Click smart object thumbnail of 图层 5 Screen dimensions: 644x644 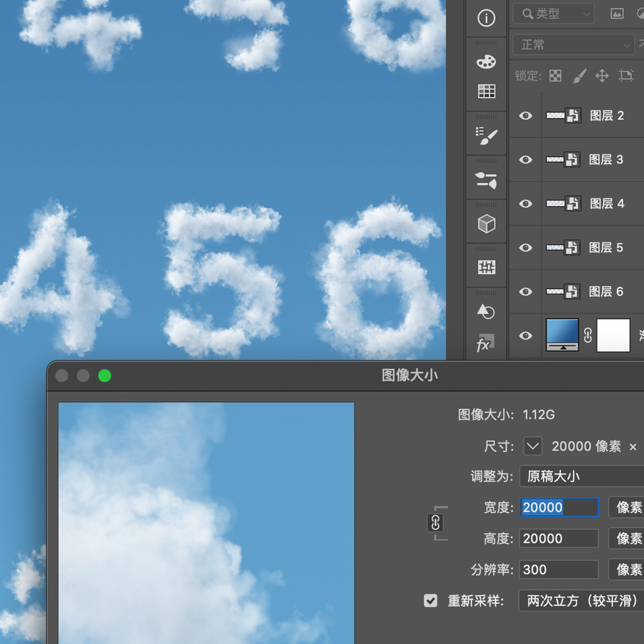coord(563,248)
